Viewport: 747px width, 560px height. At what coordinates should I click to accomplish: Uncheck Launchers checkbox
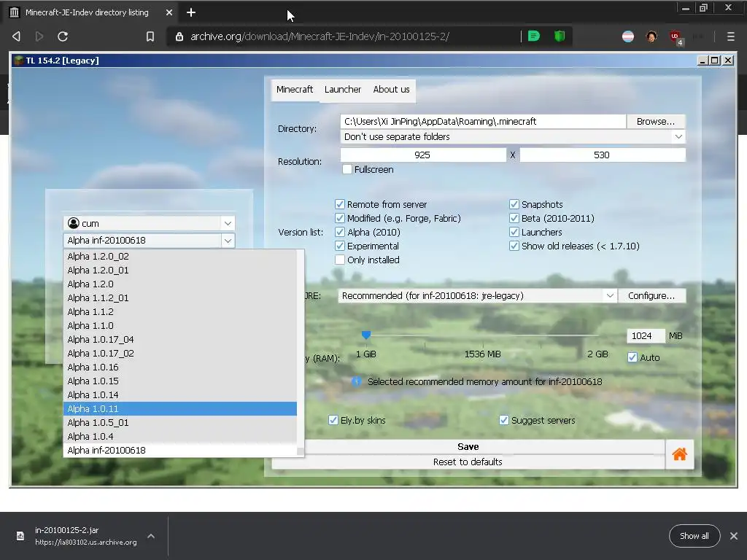[x=514, y=232]
